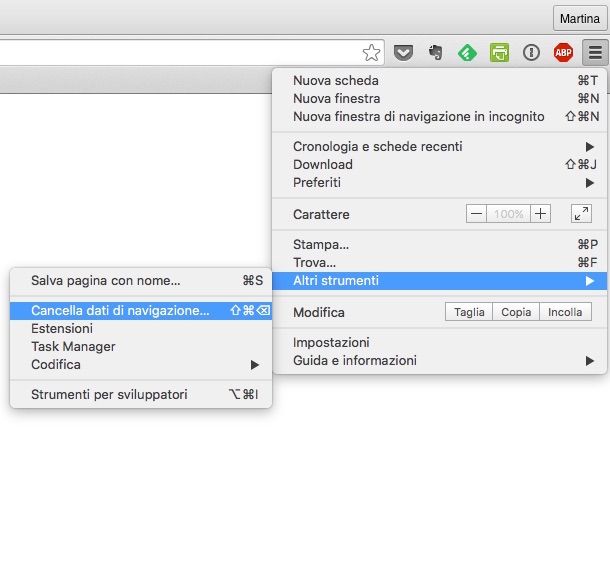Open Impostazioni from the menu
Screen dimensions: 610x562
[440, 343]
